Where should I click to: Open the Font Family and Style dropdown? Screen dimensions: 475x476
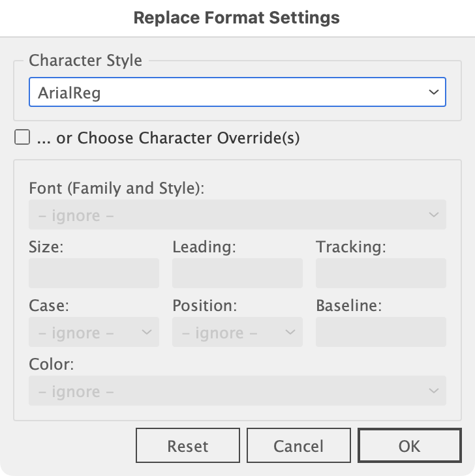click(x=237, y=215)
